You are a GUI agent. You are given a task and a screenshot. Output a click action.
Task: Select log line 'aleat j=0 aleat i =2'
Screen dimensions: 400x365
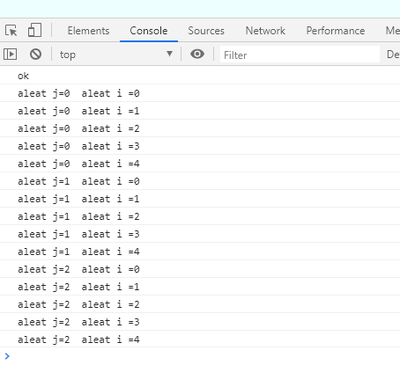click(x=200, y=129)
